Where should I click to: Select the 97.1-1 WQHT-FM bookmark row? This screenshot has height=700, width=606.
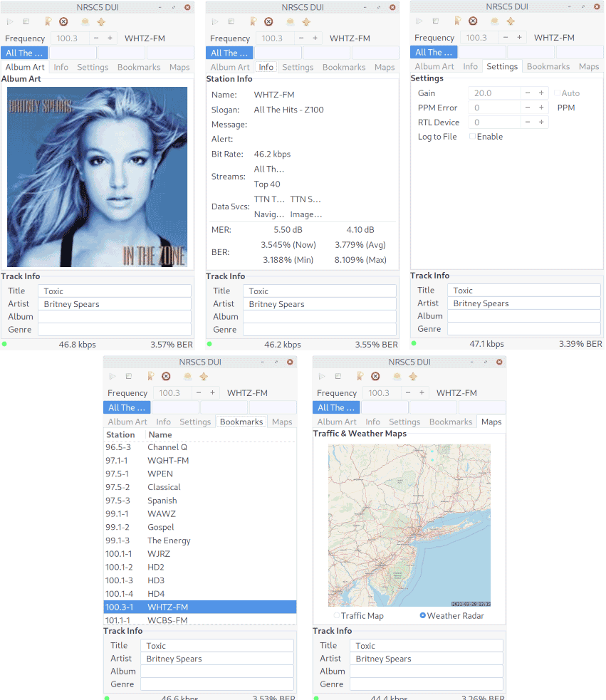tap(200, 460)
